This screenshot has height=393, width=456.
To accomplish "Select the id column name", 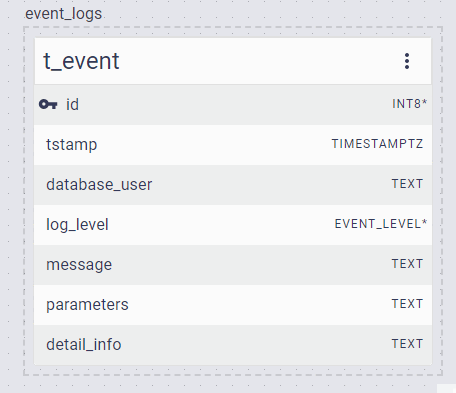I will coord(72,105).
